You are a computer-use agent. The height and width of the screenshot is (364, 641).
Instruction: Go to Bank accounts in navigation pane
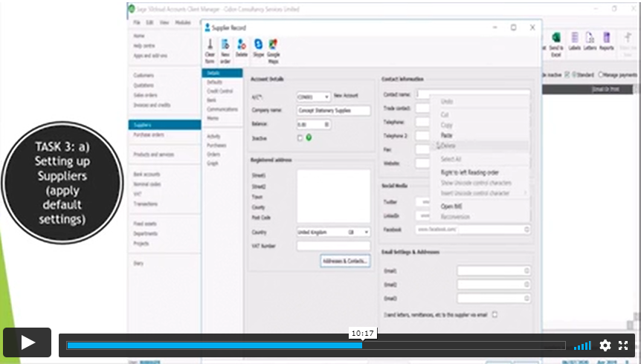(146, 174)
